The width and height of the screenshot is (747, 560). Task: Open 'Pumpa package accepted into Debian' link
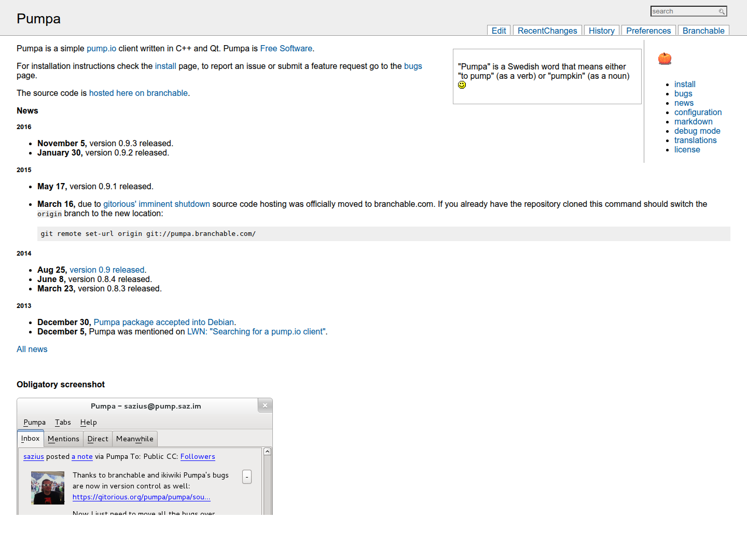click(163, 322)
